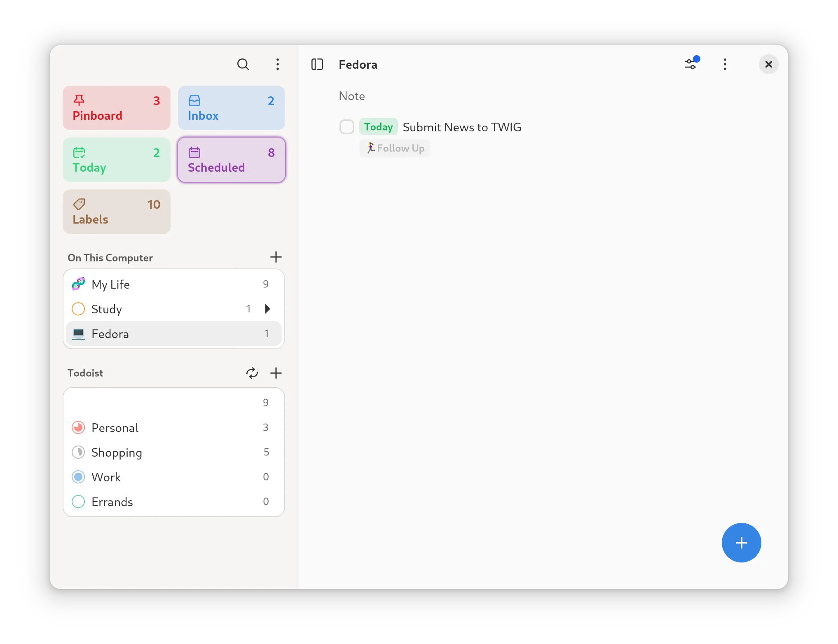The height and width of the screenshot is (644, 838).
Task: Open the Inbox filter card
Action: tap(231, 108)
